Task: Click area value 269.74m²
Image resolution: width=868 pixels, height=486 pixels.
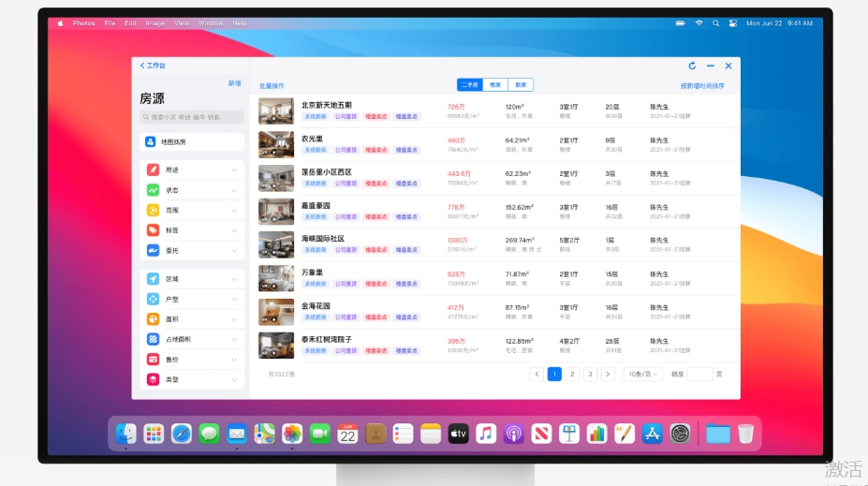Action: coord(520,241)
